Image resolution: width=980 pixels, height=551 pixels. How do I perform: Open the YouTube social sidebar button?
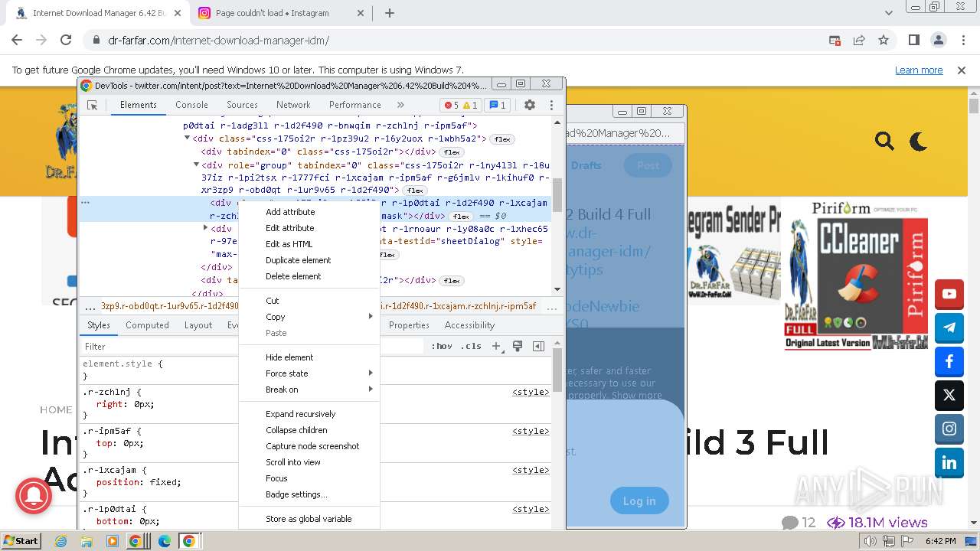tap(949, 294)
